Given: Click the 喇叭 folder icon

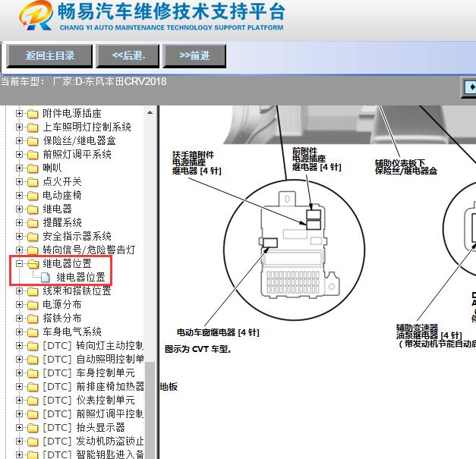Looking at the screenshot, I should point(33,168).
